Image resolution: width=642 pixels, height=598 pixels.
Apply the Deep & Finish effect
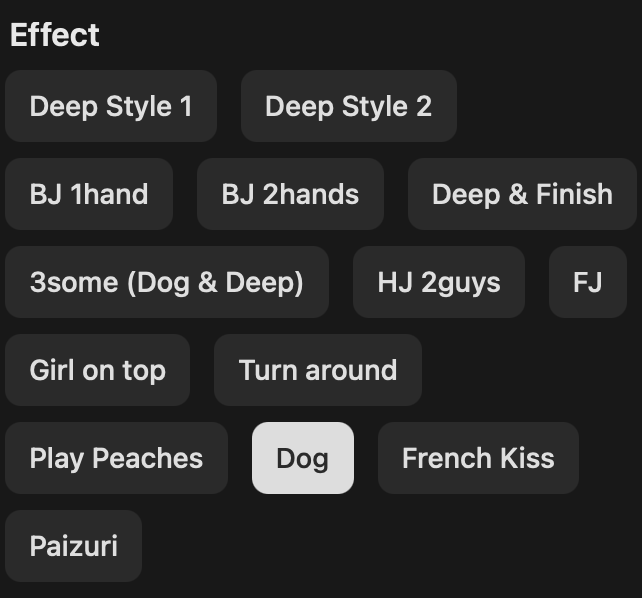point(522,194)
